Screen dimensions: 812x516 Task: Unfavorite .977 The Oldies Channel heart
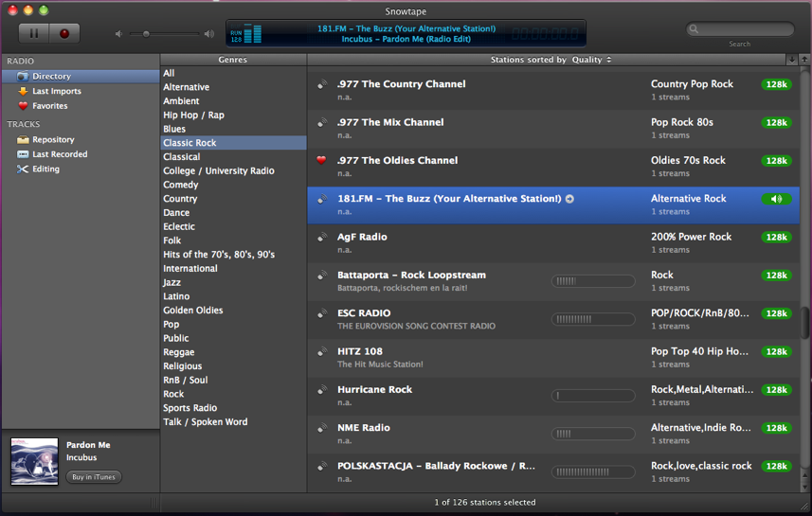[322, 161]
